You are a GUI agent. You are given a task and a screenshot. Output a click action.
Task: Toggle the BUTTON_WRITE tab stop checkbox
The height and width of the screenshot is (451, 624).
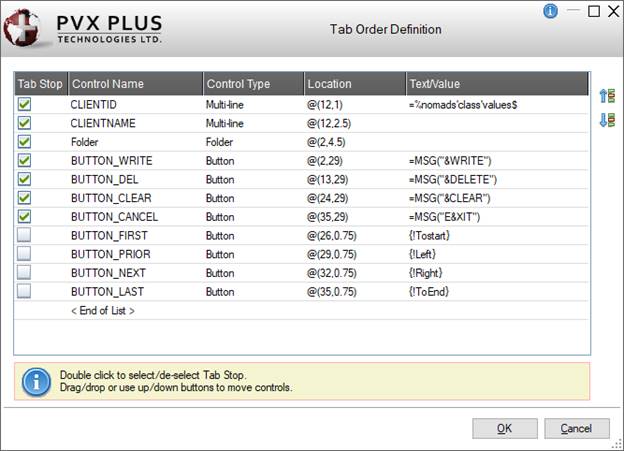pos(25,160)
